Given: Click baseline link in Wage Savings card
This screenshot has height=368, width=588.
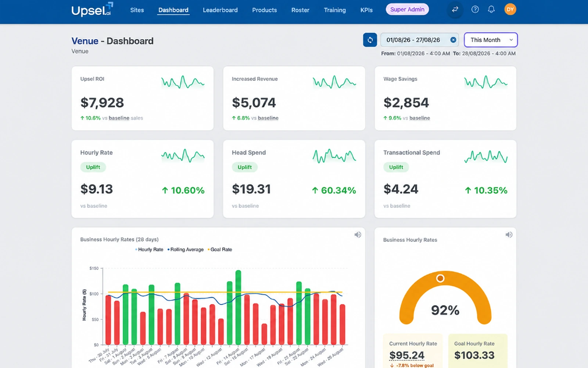Looking at the screenshot, I should [420, 118].
